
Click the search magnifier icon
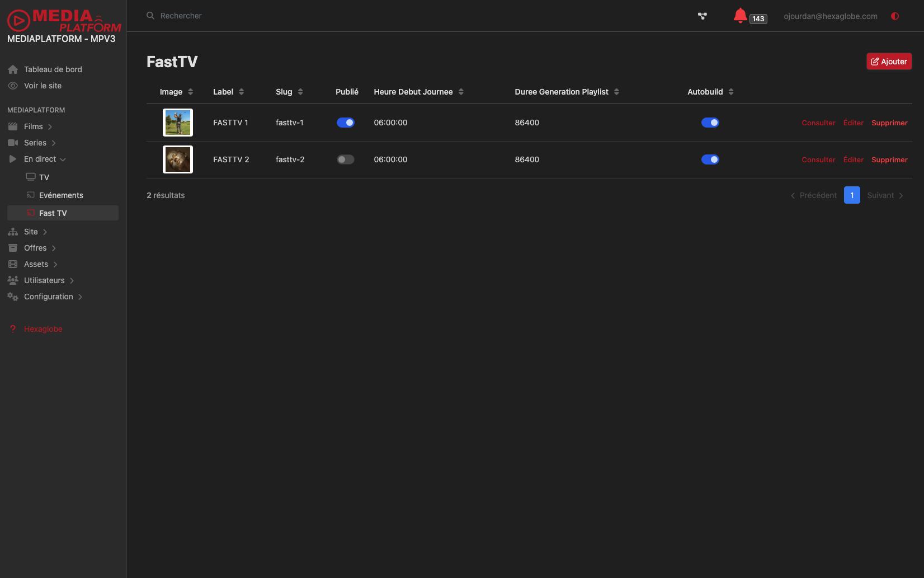click(x=150, y=16)
